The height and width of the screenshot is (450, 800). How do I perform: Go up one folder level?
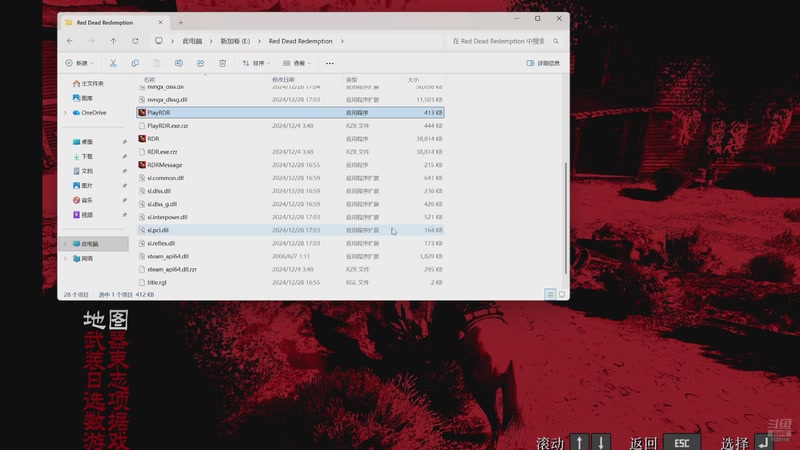pyautogui.click(x=113, y=41)
